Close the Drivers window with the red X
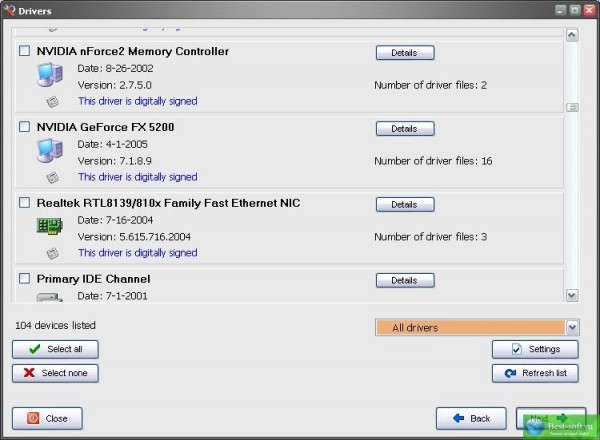This screenshot has height=440, width=600. click(589, 10)
